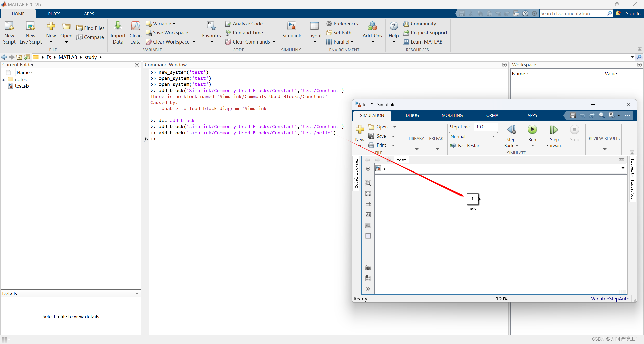Click the Step Back icon
The image size is (644, 344).
pos(511,130)
